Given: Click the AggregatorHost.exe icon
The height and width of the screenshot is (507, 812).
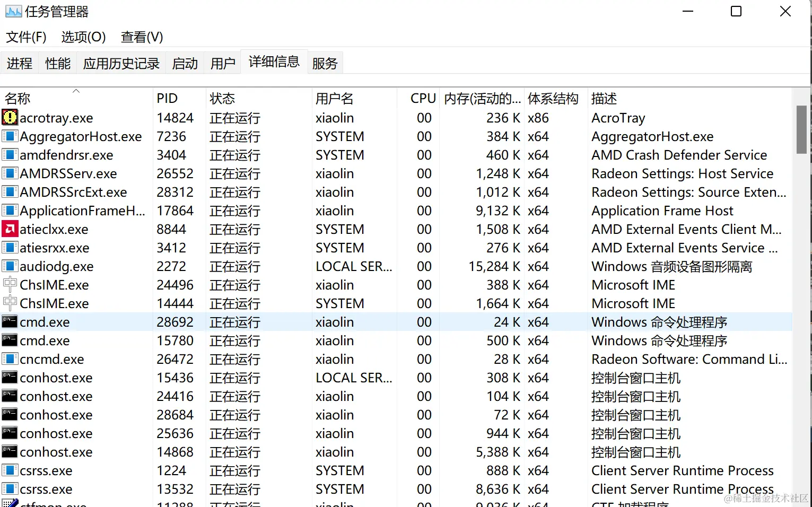Looking at the screenshot, I should 10,136.
